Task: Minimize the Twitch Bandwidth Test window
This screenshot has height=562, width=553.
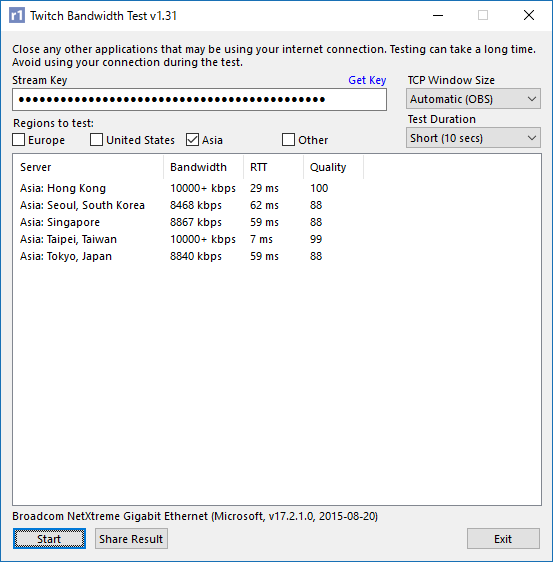Action: coord(438,15)
